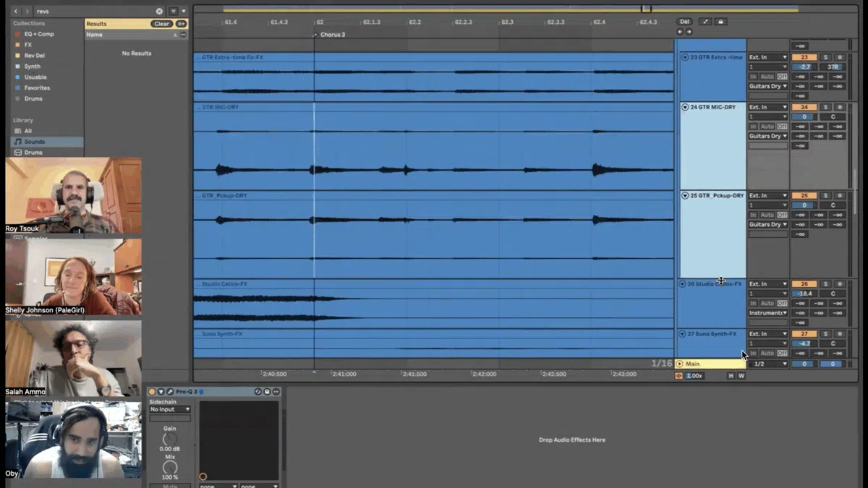Collapse track 27 Suno Synth-FX with its fold arrow

point(682,334)
